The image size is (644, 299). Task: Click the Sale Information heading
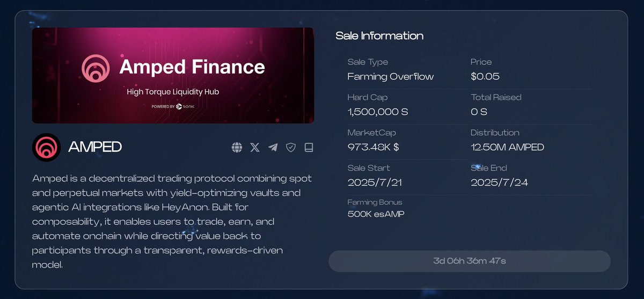pyautogui.click(x=379, y=36)
